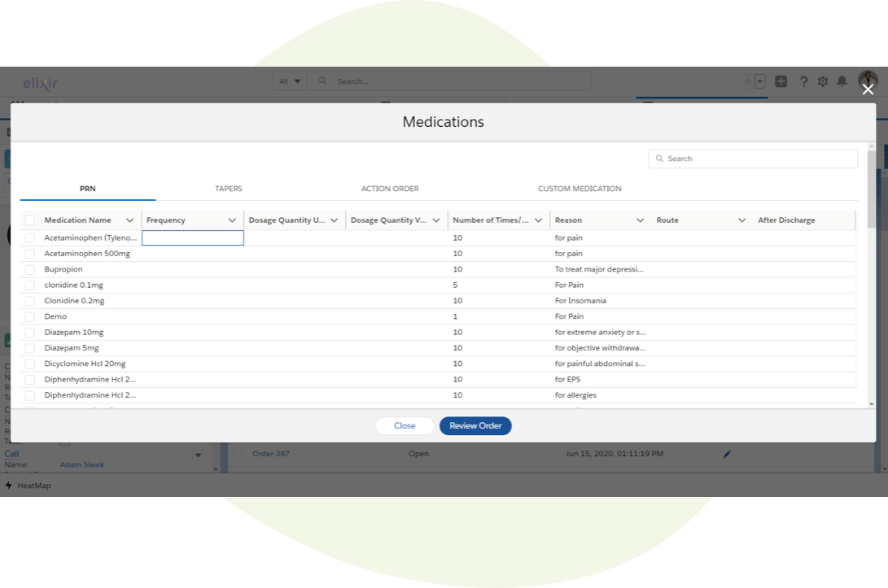
Task: Open the Frequency column dropdown arrow
Action: [232, 220]
